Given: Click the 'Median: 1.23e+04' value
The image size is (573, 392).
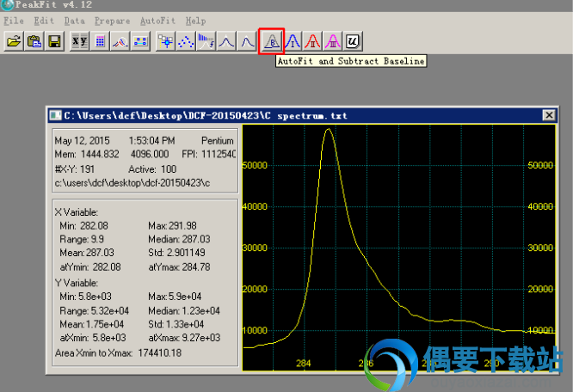Looking at the screenshot, I should pyautogui.click(x=184, y=311).
